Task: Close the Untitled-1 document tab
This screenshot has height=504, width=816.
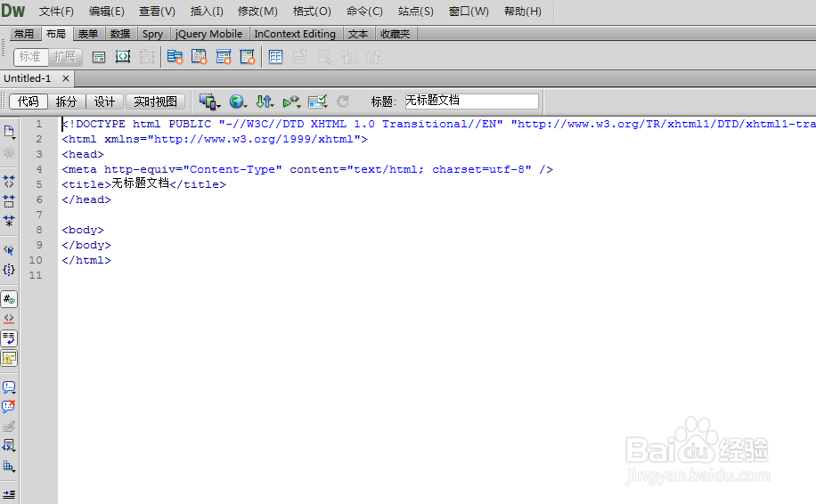Action: pyautogui.click(x=66, y=78)
